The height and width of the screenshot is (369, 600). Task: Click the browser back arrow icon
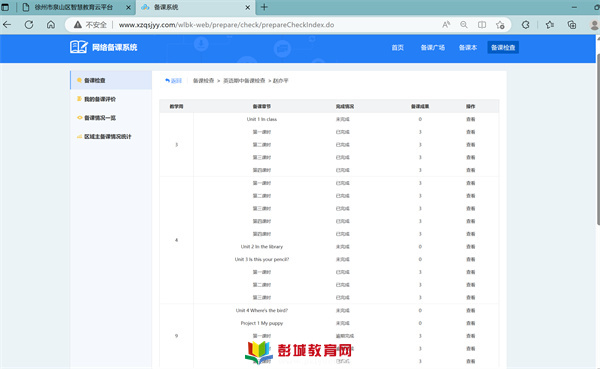7,25
